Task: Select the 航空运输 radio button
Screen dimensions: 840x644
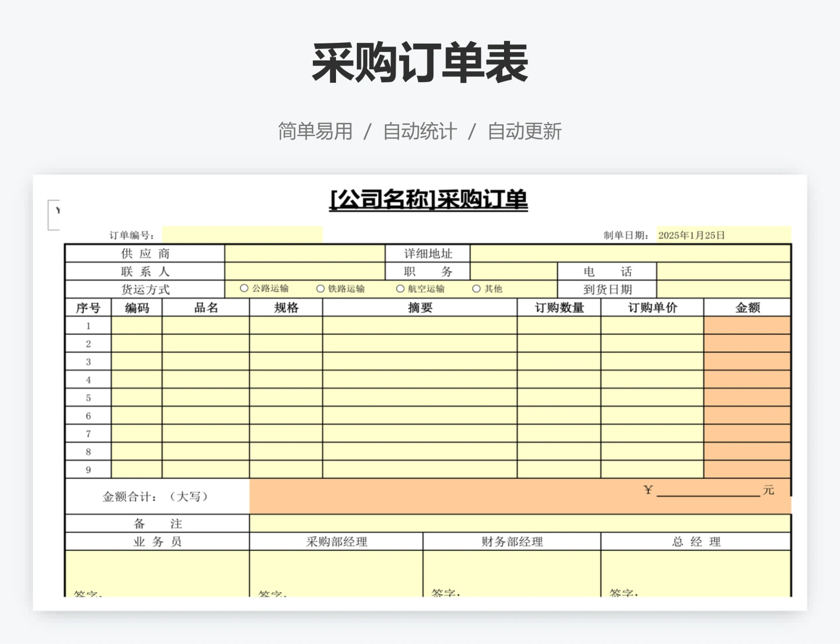Action: (x=400, y=289)
